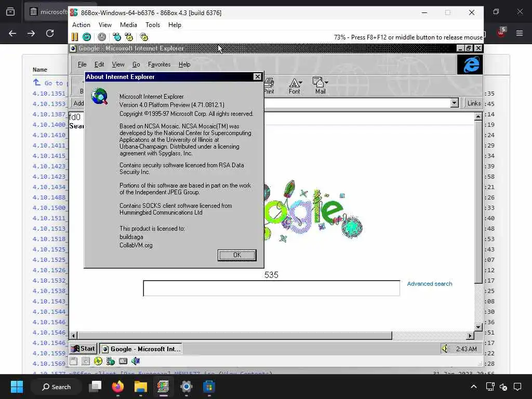Click the gray ACPI shutdown power icon
Screen dimensions: 532x399
(x=102, y=37)
